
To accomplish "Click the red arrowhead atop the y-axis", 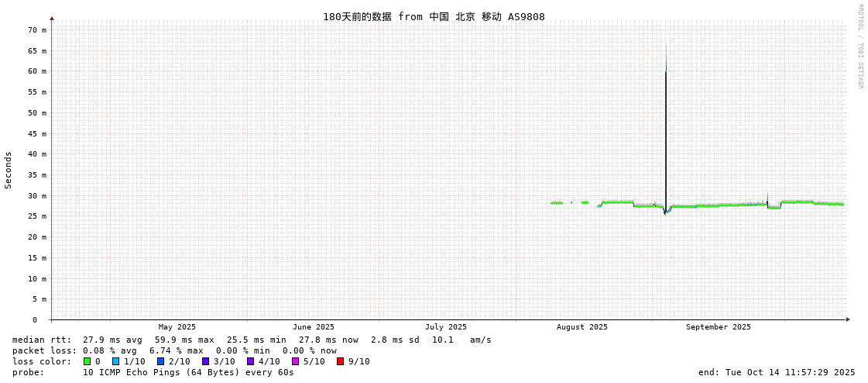I will point(52,19).
